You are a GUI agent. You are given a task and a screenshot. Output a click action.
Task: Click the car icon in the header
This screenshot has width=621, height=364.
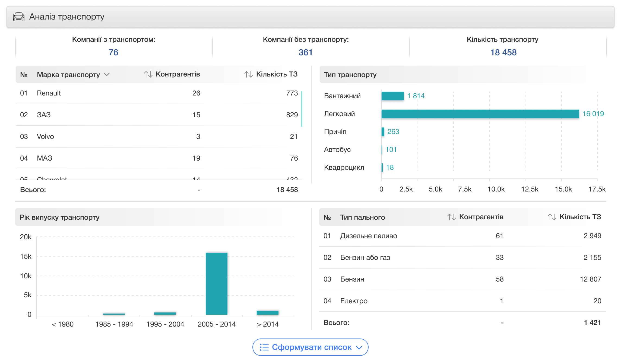(19, 17)
